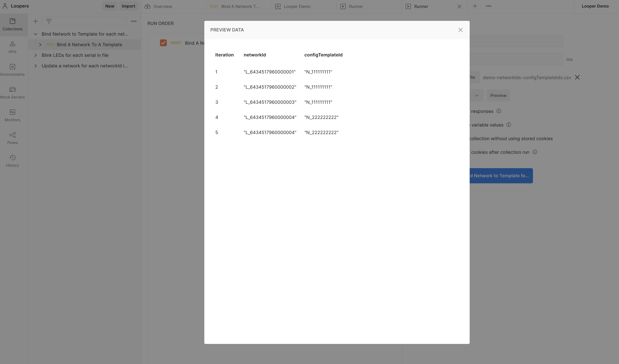Screen dimensions: 619x364
Task: Select the Monitors sidebar icon
Action: pos(13,115)
